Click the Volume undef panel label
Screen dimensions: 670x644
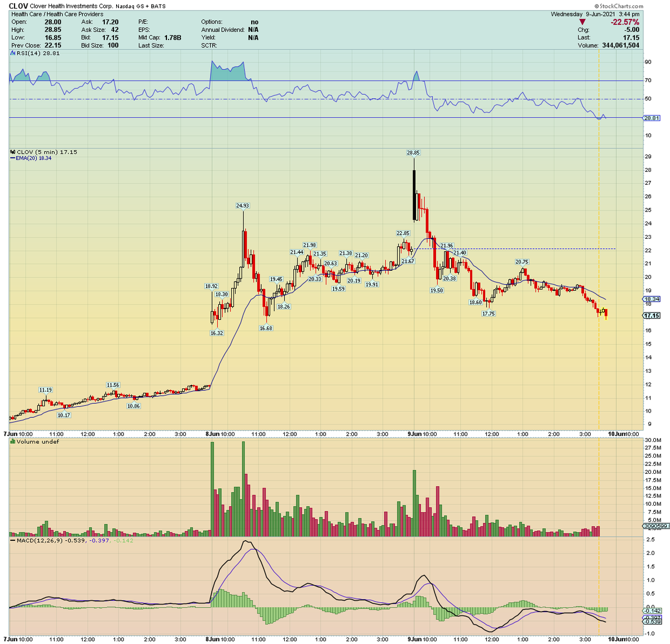pyautogui.click(x=37, y=441)
